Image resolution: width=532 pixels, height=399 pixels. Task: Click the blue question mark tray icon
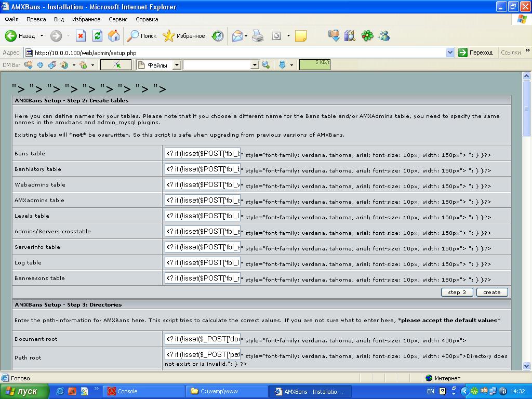(443, 391)
